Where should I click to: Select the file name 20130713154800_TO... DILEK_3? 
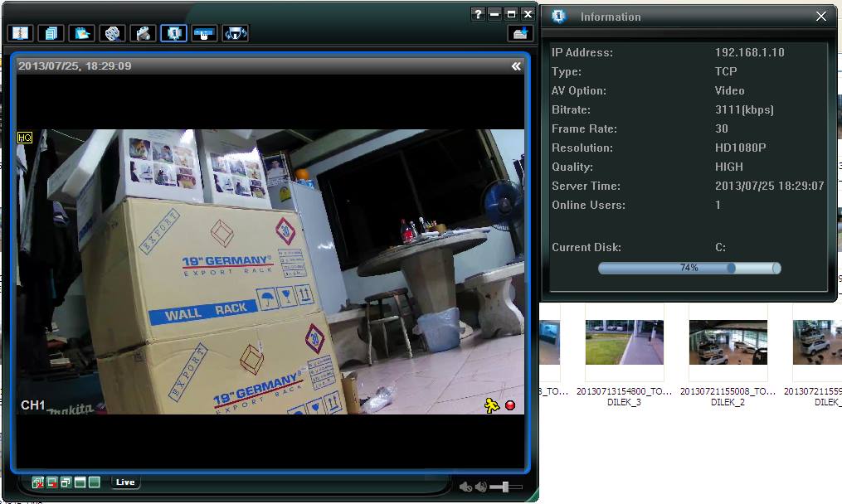pyautogui.click(x=624, y=397)
